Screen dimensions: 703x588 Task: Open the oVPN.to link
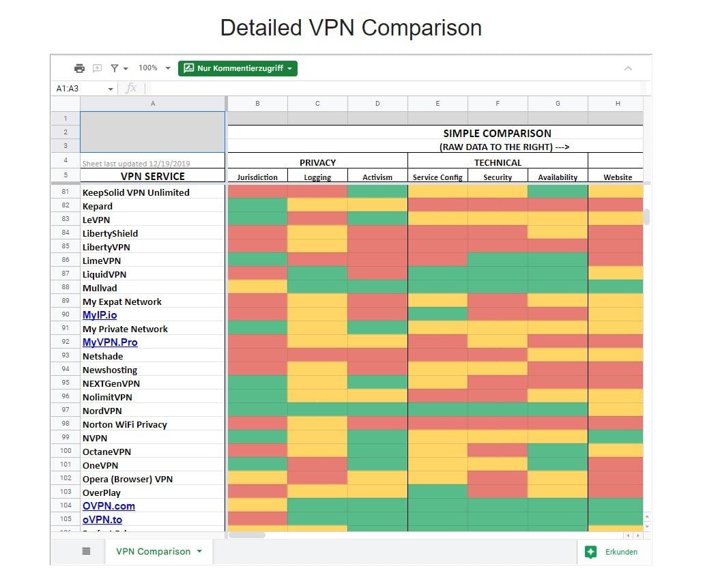pyautogui.click(x=102, y=519)
